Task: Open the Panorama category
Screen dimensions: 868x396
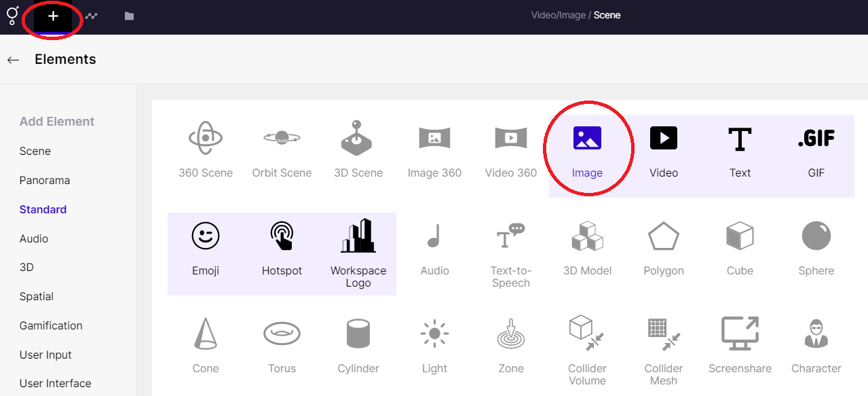Action: click(45, 181)
